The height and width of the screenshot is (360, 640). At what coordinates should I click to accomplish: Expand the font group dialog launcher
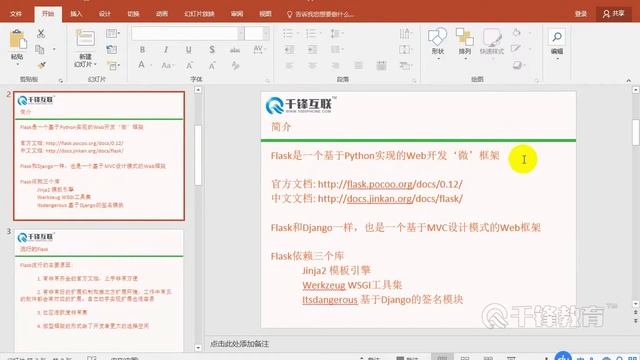tap(268, 80)
